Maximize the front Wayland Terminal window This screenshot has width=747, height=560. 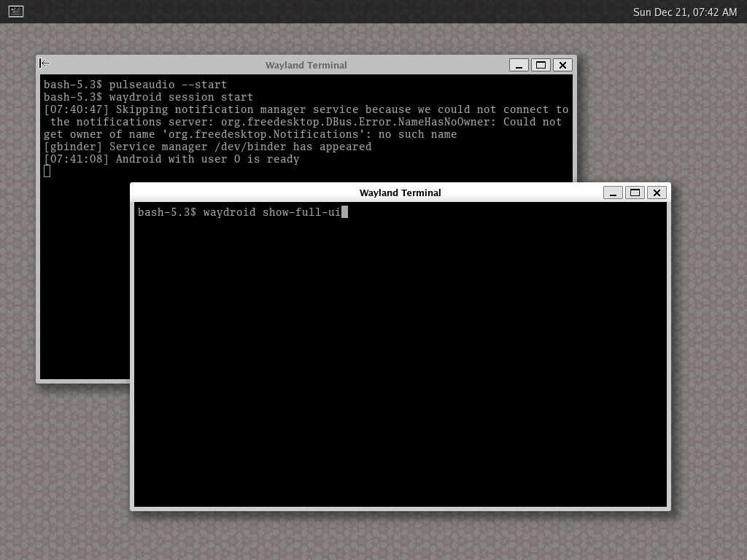click(635, 192)
